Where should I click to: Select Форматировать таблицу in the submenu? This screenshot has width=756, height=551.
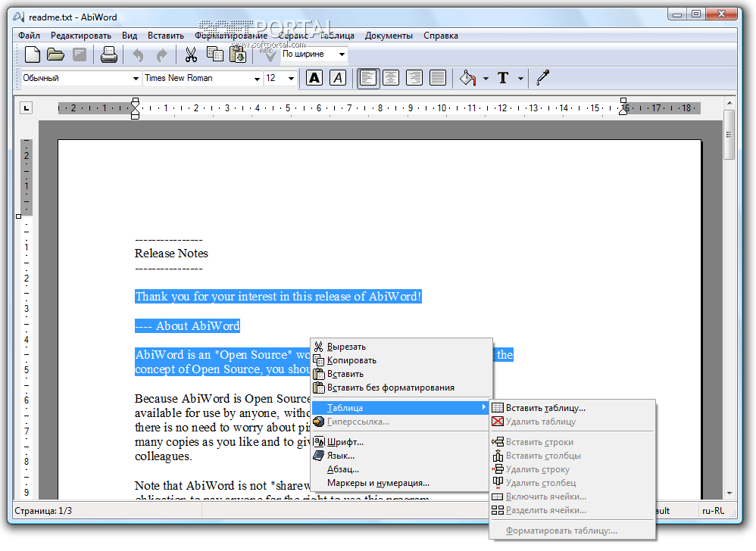(573, 531)
